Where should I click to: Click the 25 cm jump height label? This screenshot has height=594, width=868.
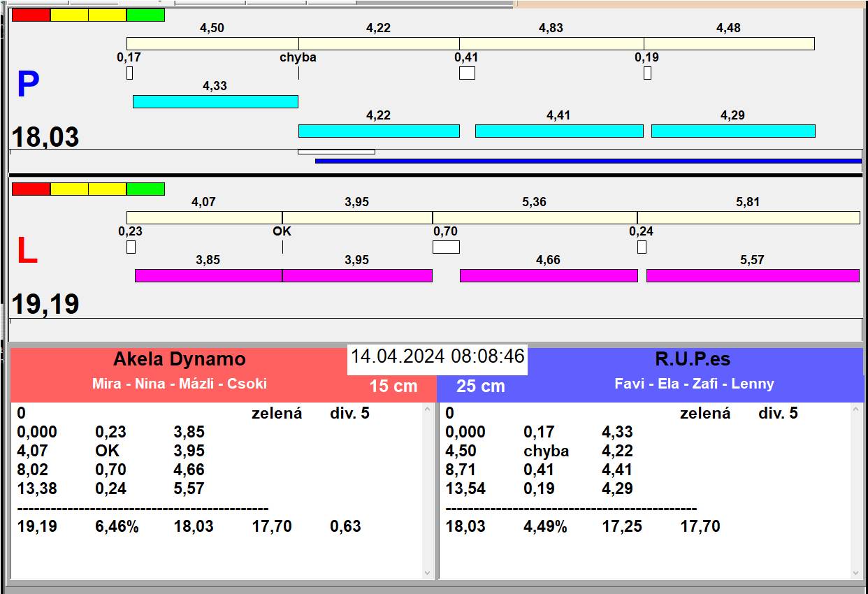(x=480, y=386)
